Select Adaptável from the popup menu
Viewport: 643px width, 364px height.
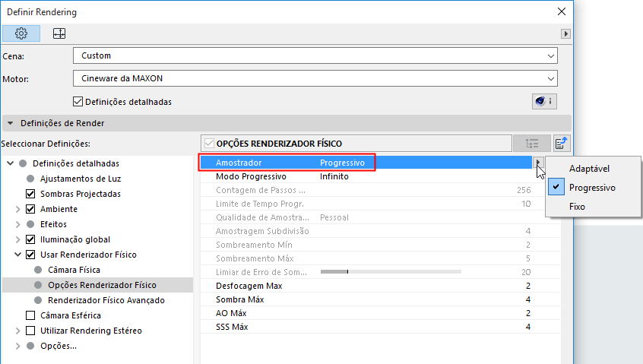pos(589,169)
